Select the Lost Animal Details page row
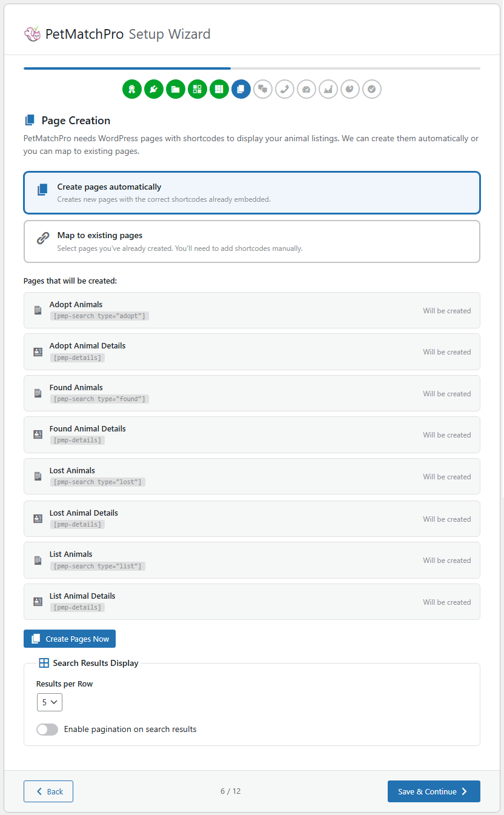This screenshot has width=504, height=815. click(x=252, y=519)
